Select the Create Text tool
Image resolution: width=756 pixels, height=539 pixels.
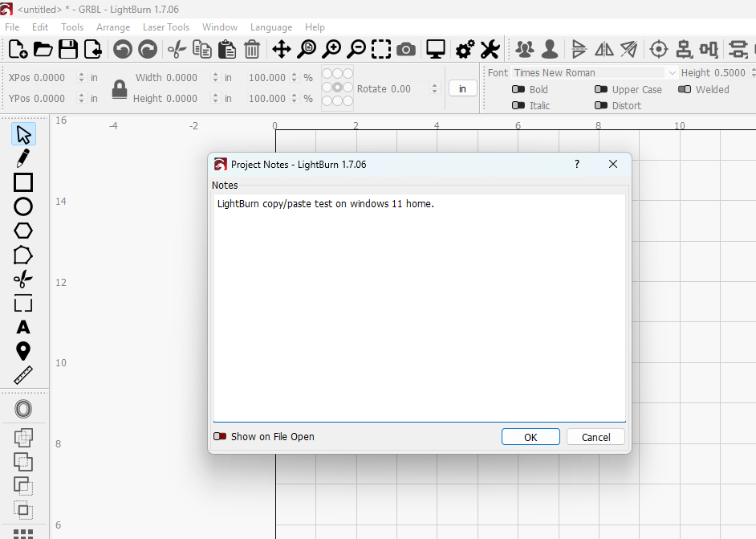[23, 327]
